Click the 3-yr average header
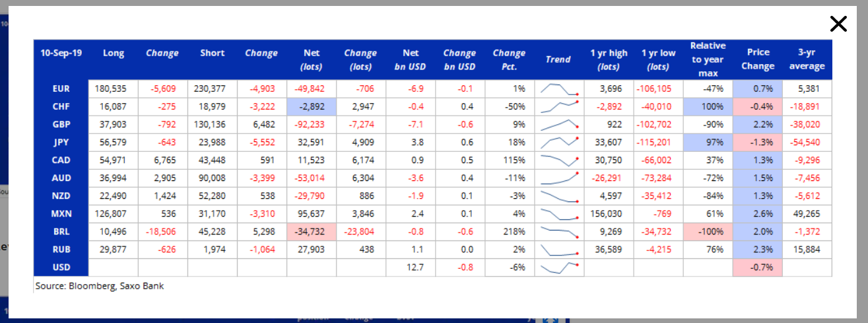Screen dimensions: 868x323 [x=807, y=59]
